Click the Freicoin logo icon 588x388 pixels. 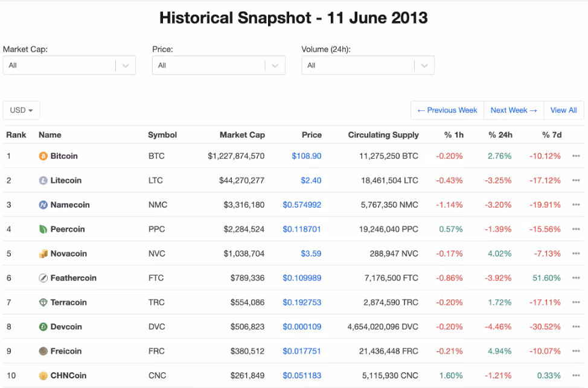pos(43,351)
